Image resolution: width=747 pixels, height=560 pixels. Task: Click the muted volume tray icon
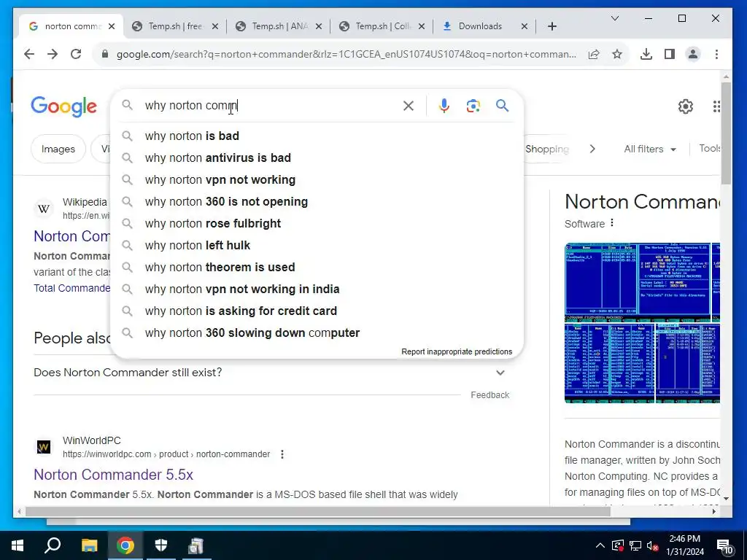pos(653,545)
